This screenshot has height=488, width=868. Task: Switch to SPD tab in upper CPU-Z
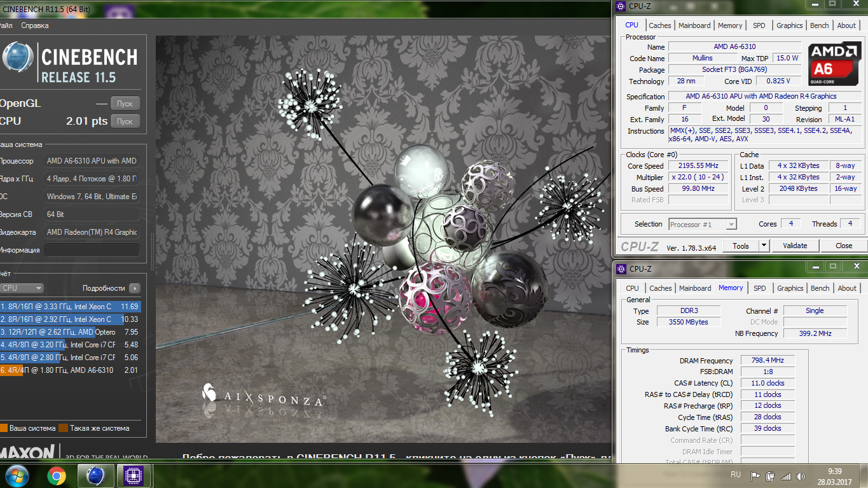tap(759, 25)
